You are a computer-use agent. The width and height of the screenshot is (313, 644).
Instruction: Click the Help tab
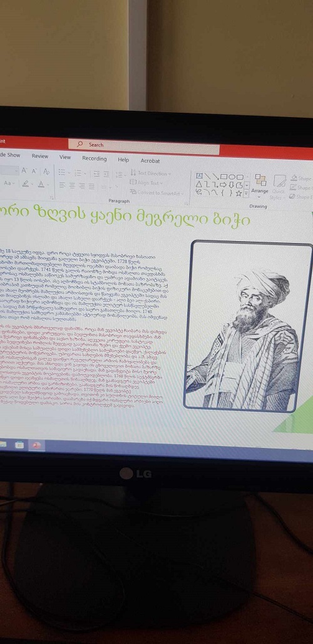coord(123,160)
